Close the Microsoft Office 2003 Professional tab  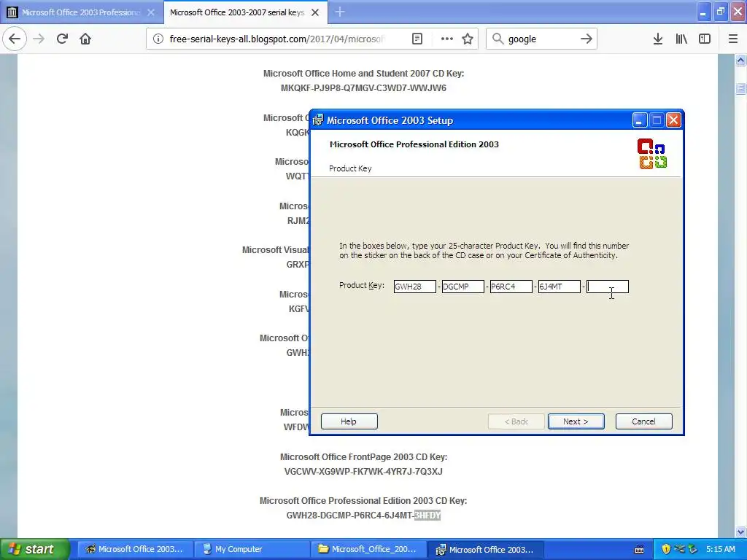click(x=151, y=12)
